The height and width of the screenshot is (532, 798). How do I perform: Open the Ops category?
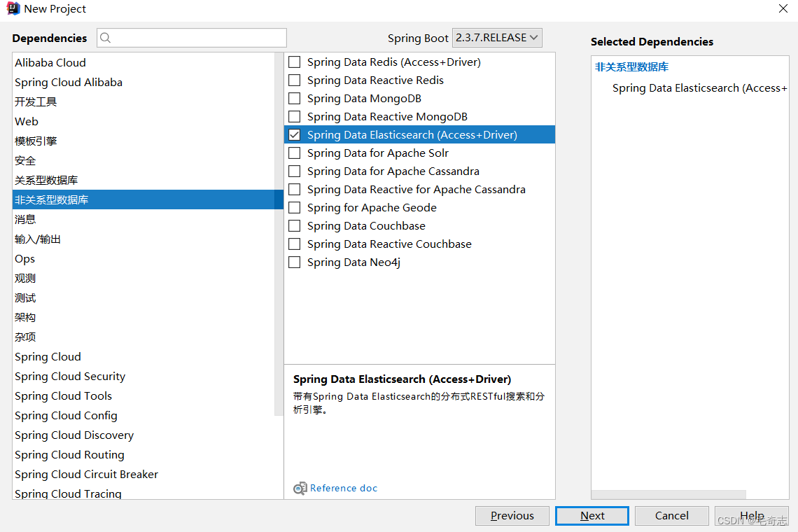[143, 258]
